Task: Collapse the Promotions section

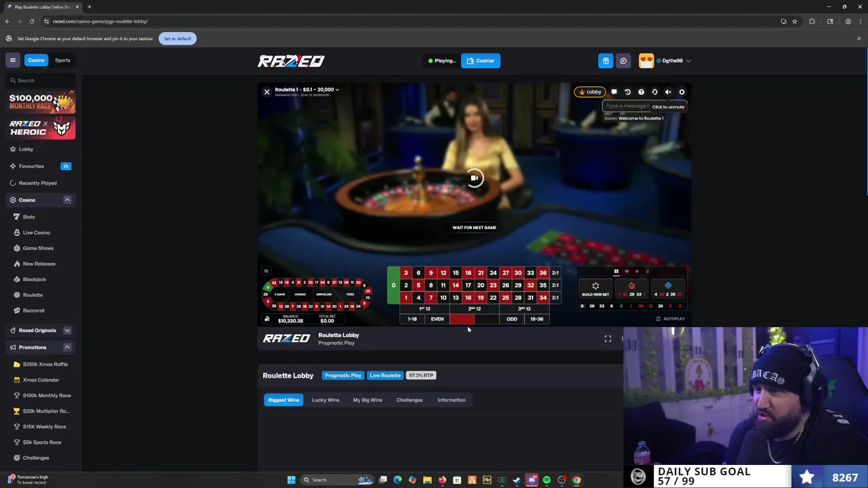Action: click(x=67, y=347)
